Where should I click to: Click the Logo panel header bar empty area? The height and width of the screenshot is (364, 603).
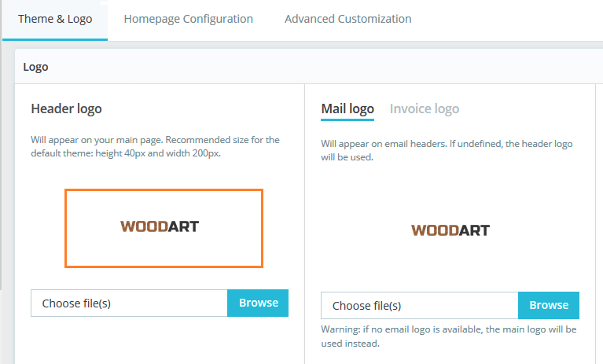(x=314, y=67)
